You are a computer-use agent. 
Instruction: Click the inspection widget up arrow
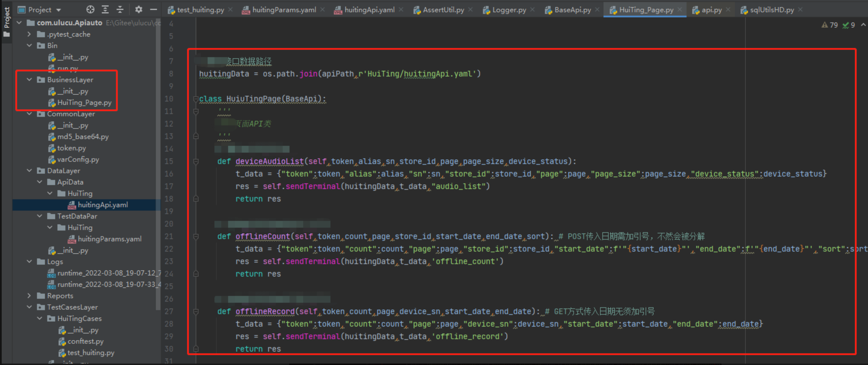pyautogui.click(x=863, y=25)
